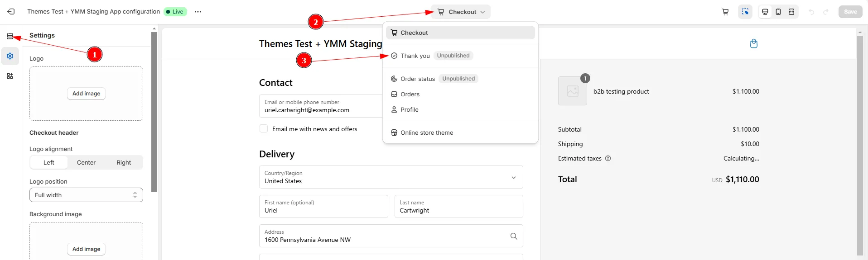Click the cart icon in top toolbar
The height and width of the screenshot is (260, 868).
[725, 12]
